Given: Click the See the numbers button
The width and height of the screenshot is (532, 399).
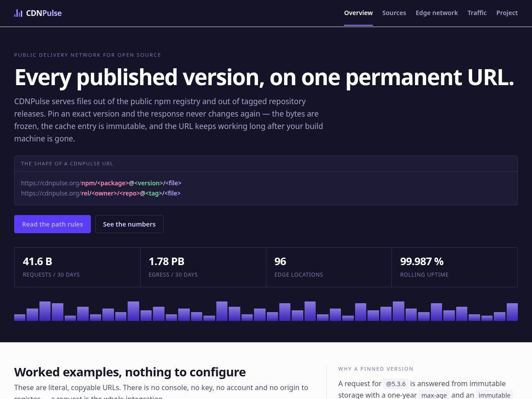Looking at the screenshot, I should pyautogui.click(x=129, y=224).
